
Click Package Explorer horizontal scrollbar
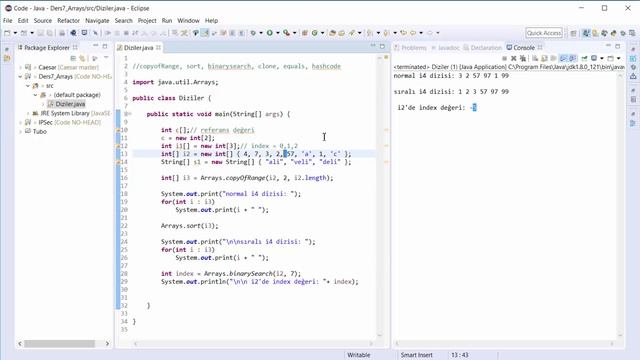point(59,344)
